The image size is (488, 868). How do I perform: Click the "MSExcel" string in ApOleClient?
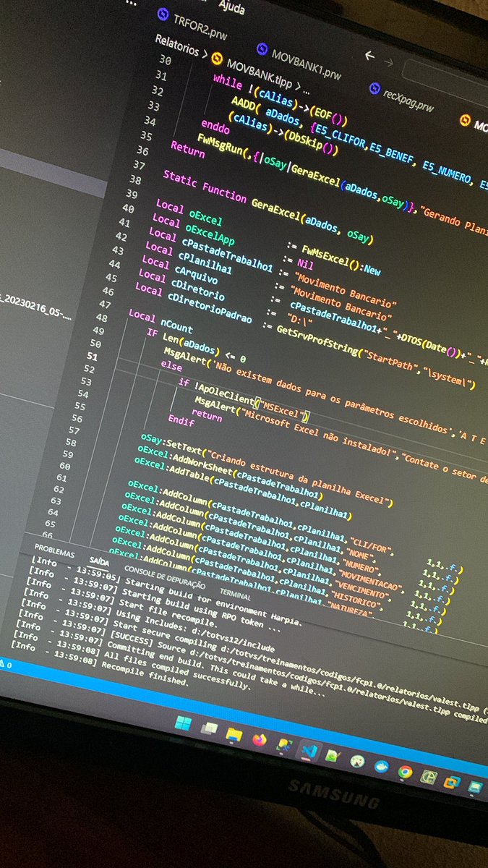[x=283, y=409]
